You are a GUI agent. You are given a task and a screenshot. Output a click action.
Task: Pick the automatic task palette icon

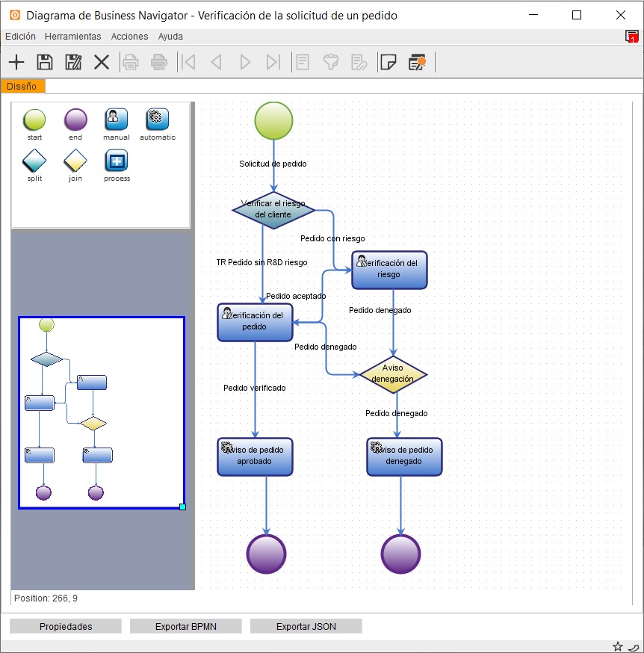click(157, 120)
